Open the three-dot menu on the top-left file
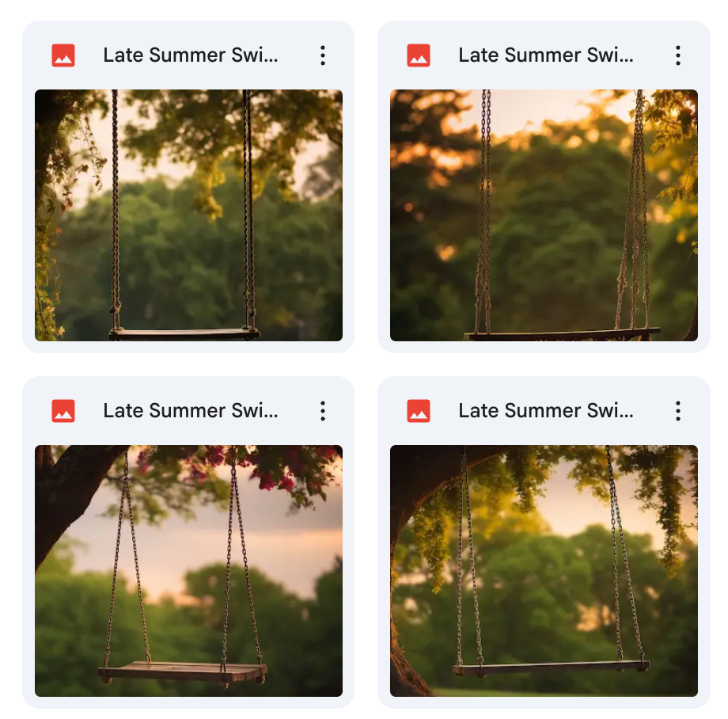Screen dimensions: 728x719 [x=323, y=55]
